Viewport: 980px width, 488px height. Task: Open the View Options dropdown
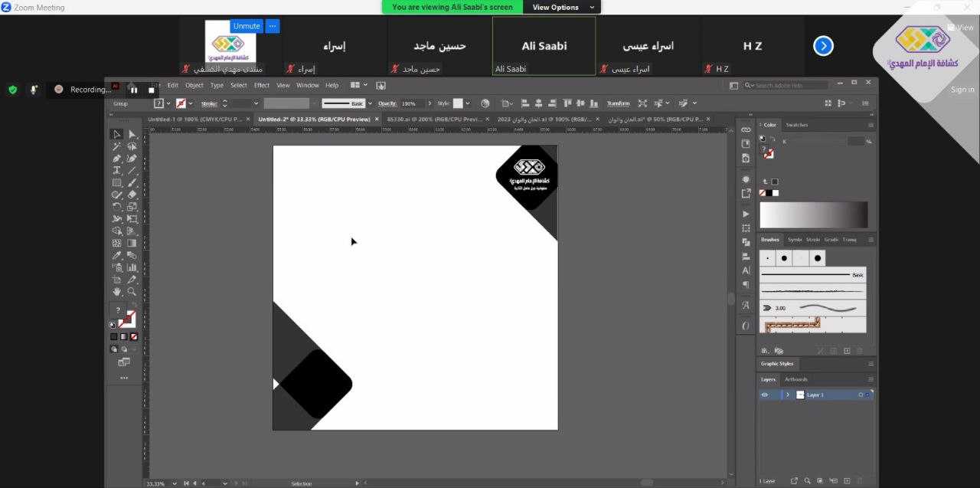point(561,7)
